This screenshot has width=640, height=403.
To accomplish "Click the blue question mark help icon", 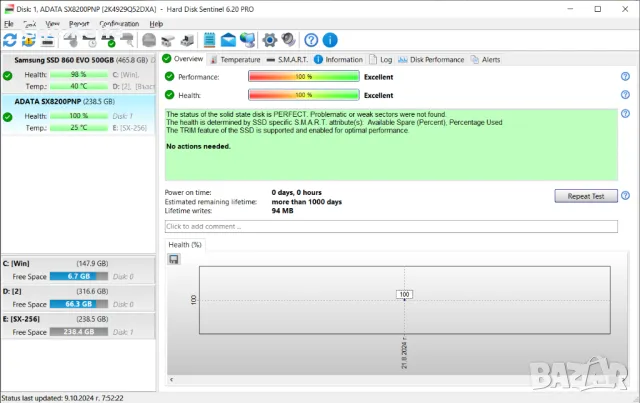I will 311,40.
